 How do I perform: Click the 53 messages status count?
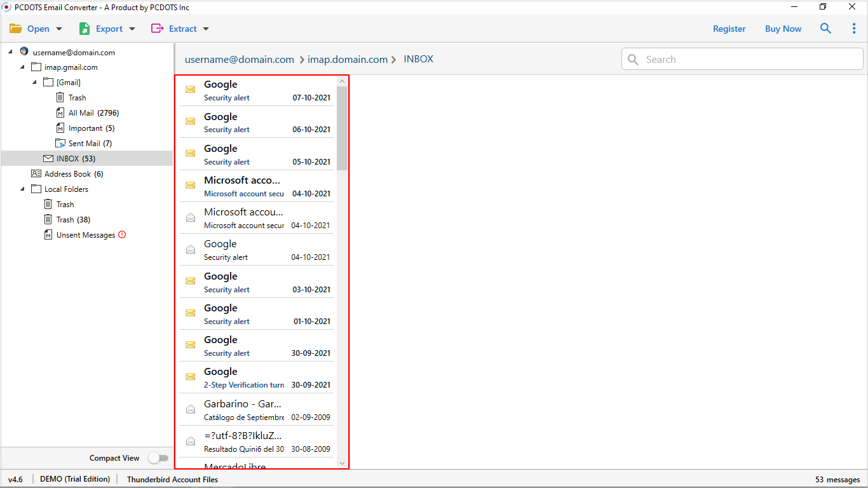(837, 480)
